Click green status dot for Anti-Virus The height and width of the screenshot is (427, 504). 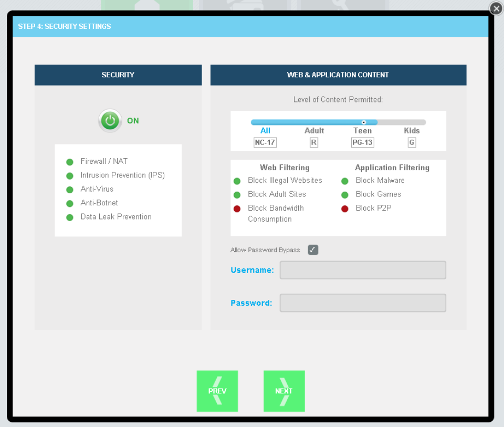pyautogui.click(x=70, y=190)
